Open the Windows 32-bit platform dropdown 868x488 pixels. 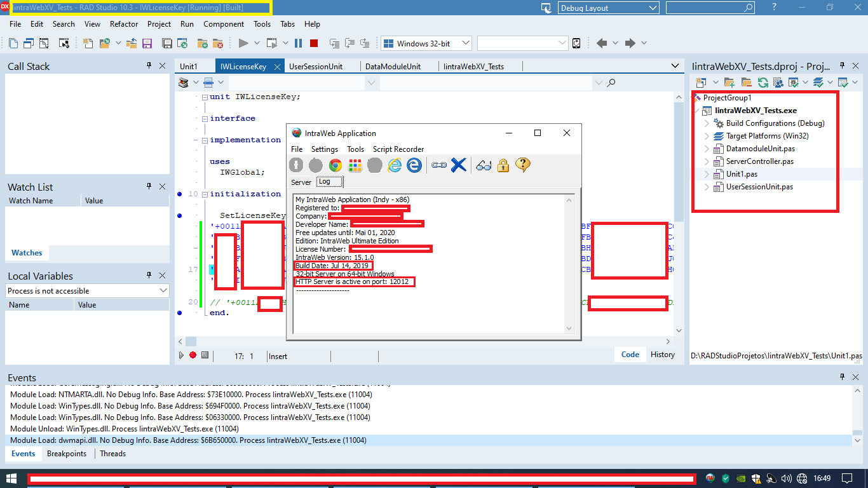pyautogui.click(x=466, y=43)
